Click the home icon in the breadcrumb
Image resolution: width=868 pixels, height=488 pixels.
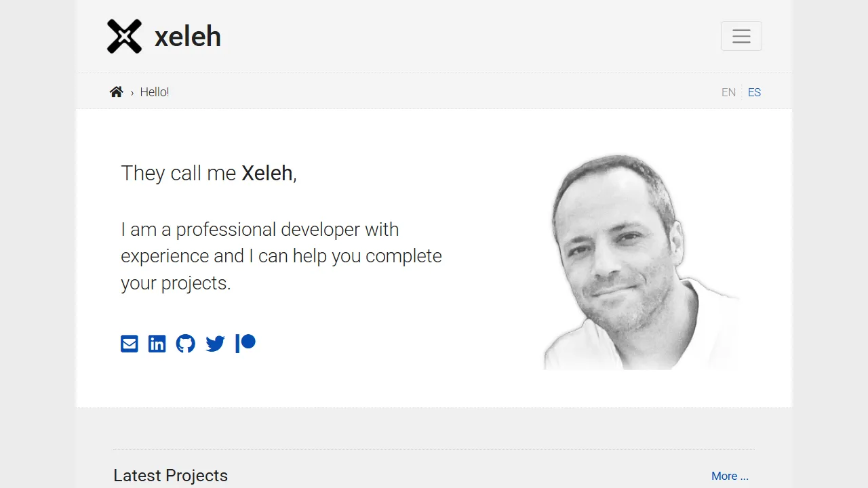116,91
